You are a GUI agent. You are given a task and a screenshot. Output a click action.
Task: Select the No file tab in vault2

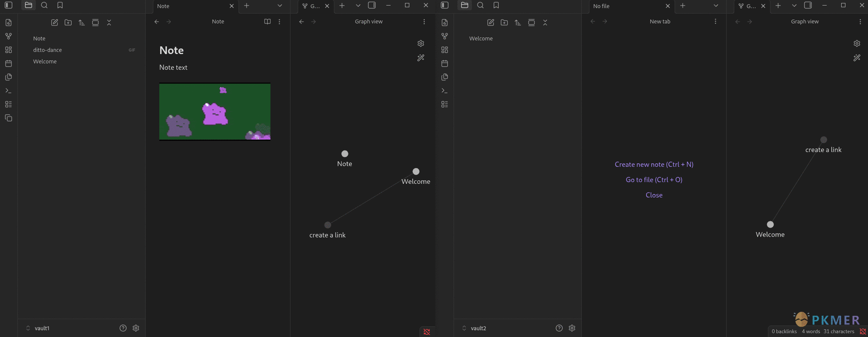pos(631,6)
